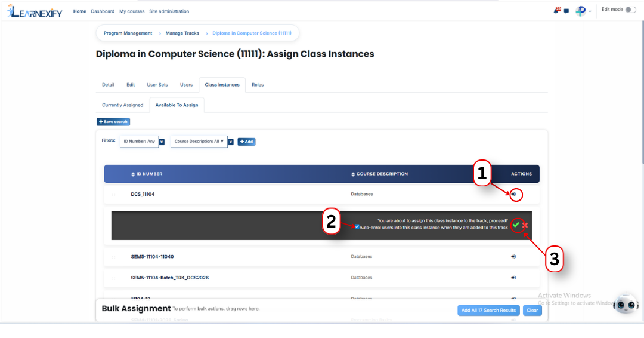Screen dimensions: 644x338
Task: Open Site administration menu item
Action: [x=169, y=11]
